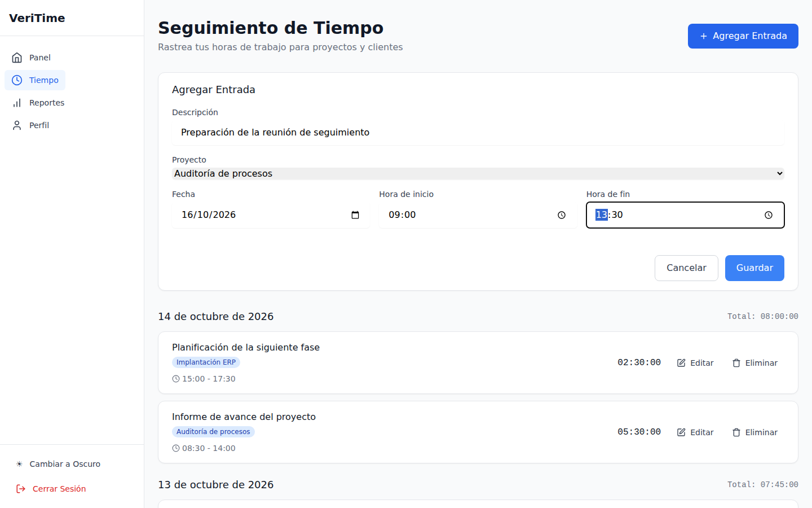Click the entry title Informe de avance del proyecto
Viewport: 812px width, 508px height.
[244, 417]
